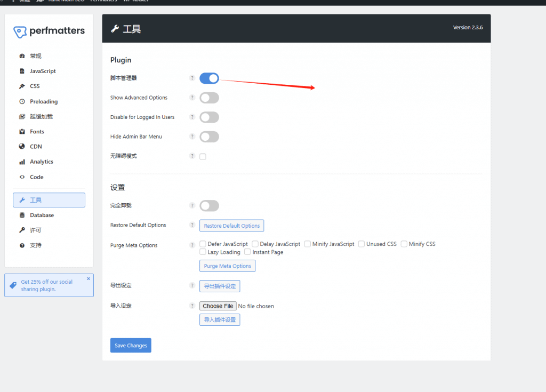Click the Database stack icon
Screen dimensions: 546x392
click(22, 215)
